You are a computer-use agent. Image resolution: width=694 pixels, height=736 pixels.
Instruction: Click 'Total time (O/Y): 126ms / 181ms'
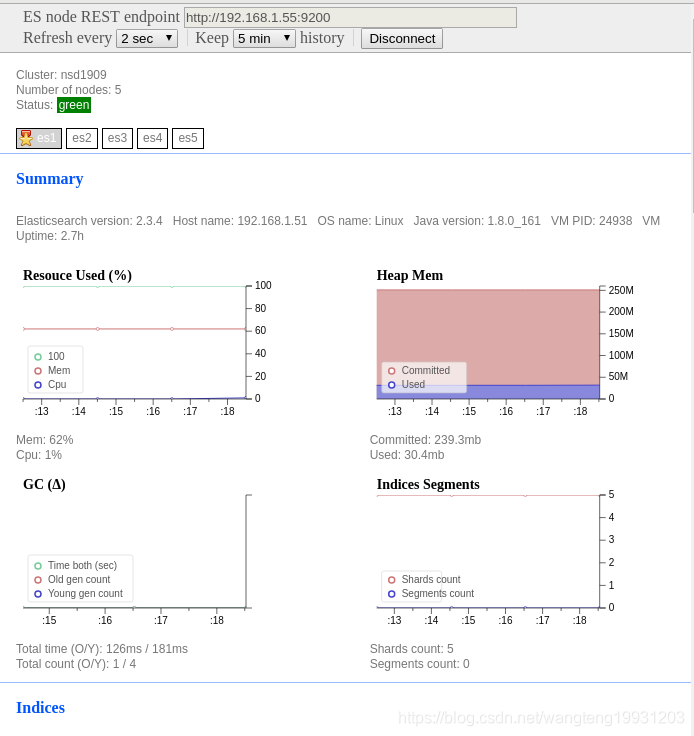click(x=102, y=649)
